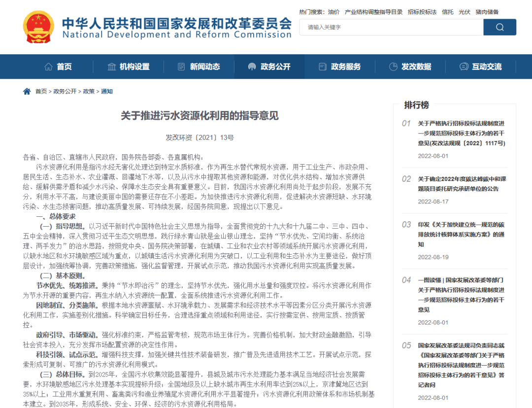Click the Chinese site title 中华人民共和国国家发展和改革委员会
Image resolution: width=532 pixels, height=408 pixels.
pyautogui.click(x=177, y=23)
